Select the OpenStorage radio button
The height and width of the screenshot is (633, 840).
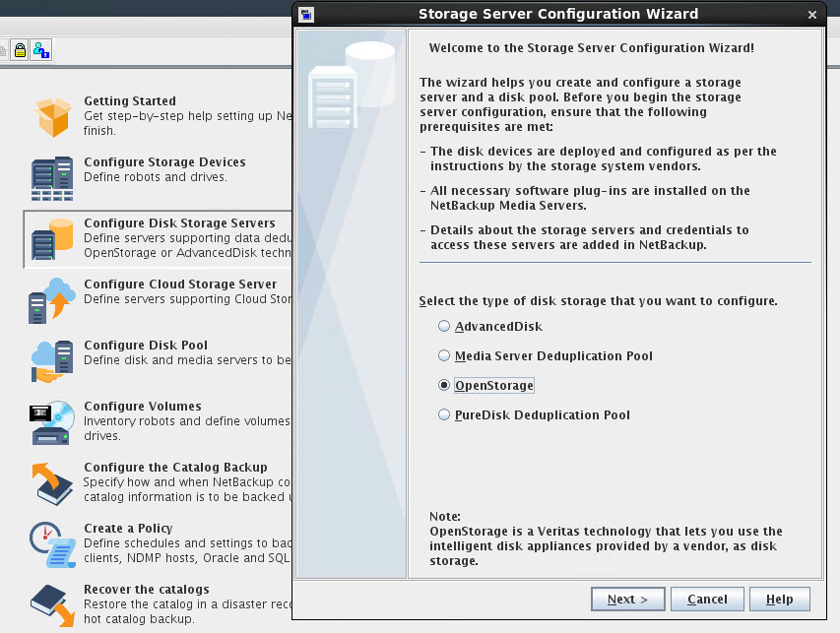[x=443, y=385]
